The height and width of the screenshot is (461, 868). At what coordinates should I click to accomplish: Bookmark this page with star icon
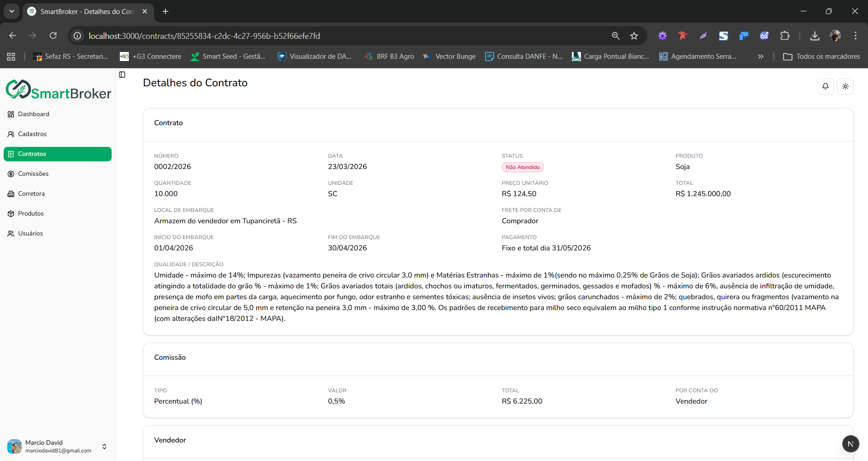634,36
